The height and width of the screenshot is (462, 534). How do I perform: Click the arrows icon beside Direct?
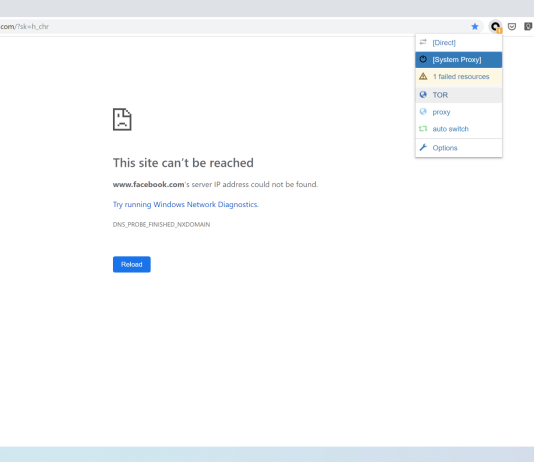tap(423, 42)
